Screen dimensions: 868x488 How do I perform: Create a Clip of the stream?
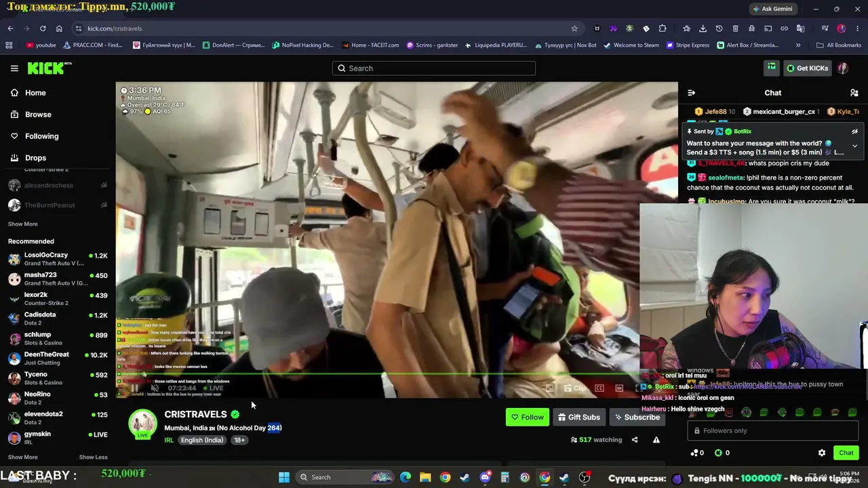click(574, 388)
